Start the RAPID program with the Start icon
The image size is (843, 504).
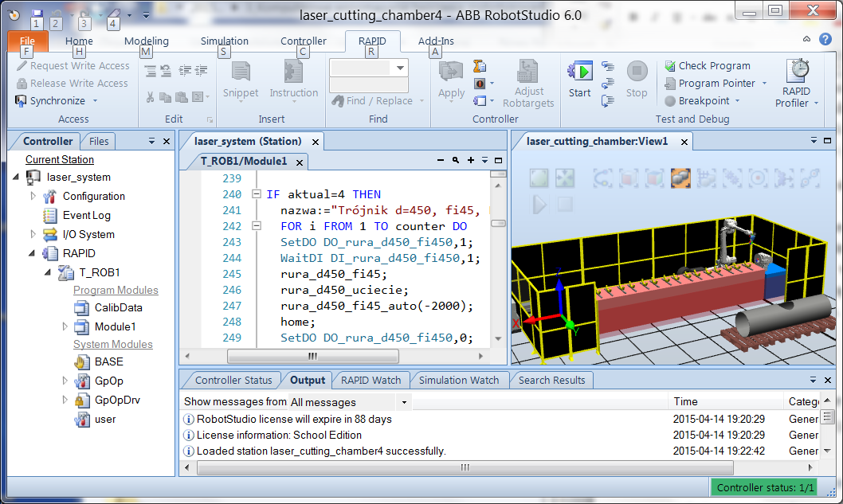[x=579, y=72]
